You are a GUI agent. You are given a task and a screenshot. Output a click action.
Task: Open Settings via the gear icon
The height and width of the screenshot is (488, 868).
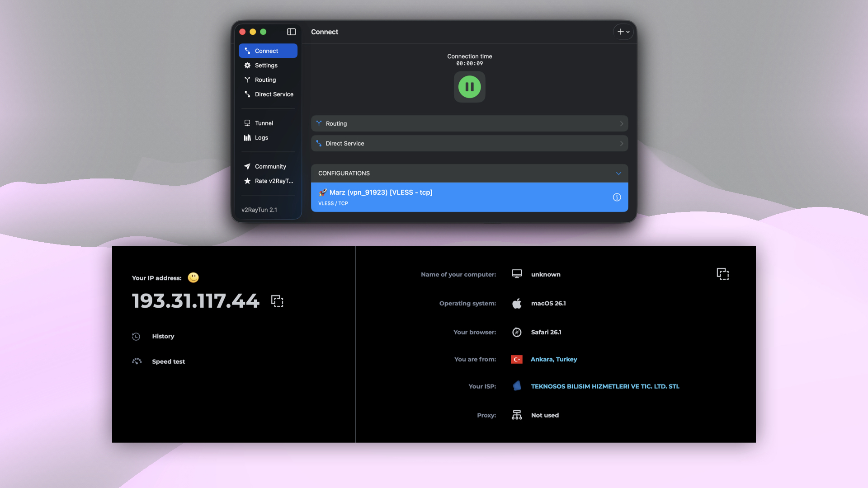(x=247, y=65)
